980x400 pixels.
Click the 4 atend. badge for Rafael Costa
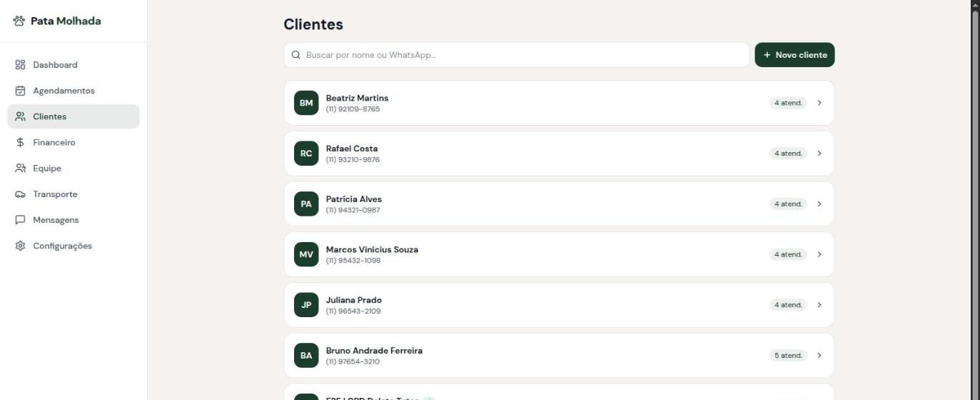pos(788,154)
